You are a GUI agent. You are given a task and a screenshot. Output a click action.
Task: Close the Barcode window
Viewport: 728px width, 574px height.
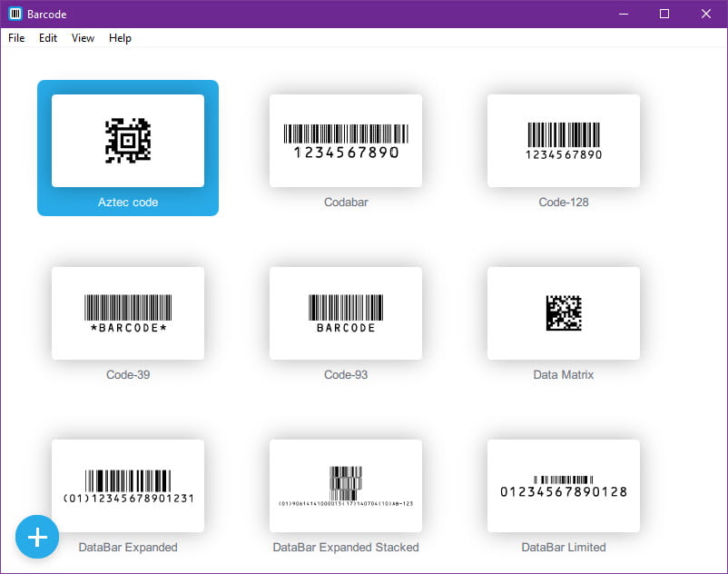[705, 14]
